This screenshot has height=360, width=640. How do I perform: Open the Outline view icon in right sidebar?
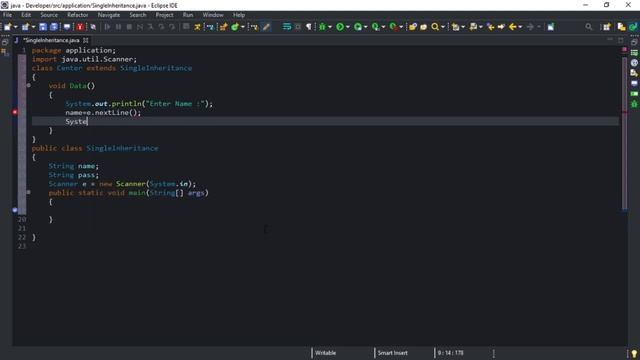tap(634, 53)
